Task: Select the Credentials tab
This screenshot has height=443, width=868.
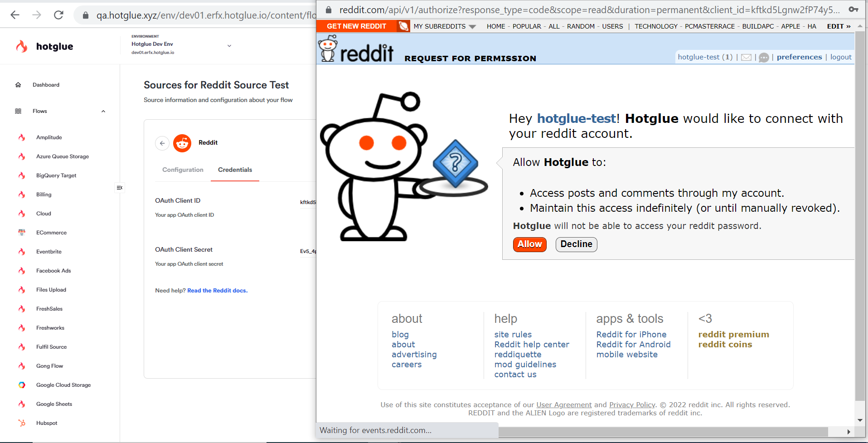Action: (235, 170)
